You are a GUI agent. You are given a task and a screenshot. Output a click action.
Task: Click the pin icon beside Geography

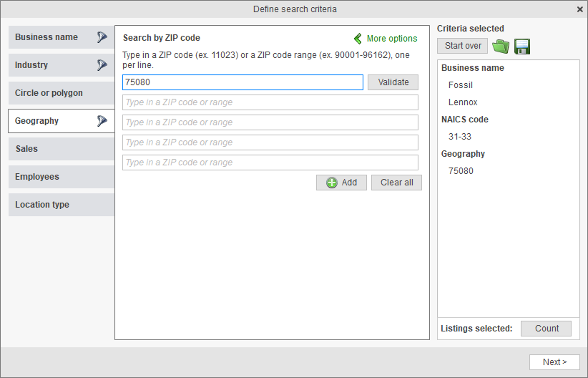[102, 121]
